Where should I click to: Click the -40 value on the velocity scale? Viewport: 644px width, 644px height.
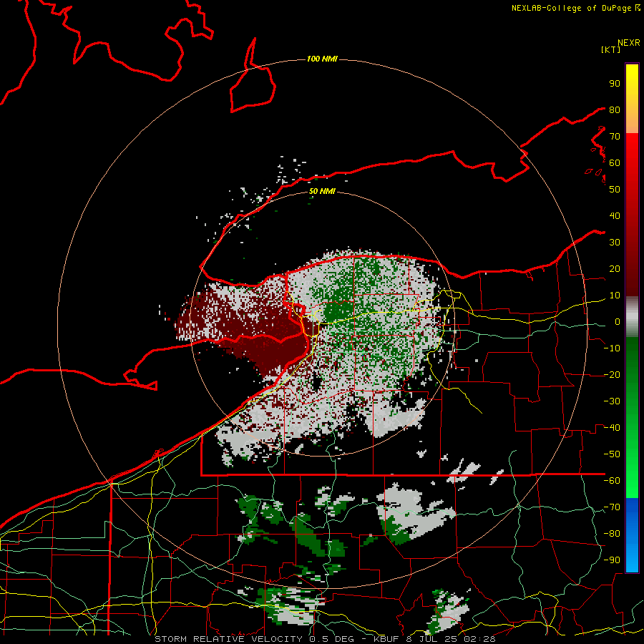pyautogui.click(x=612, y=428)
